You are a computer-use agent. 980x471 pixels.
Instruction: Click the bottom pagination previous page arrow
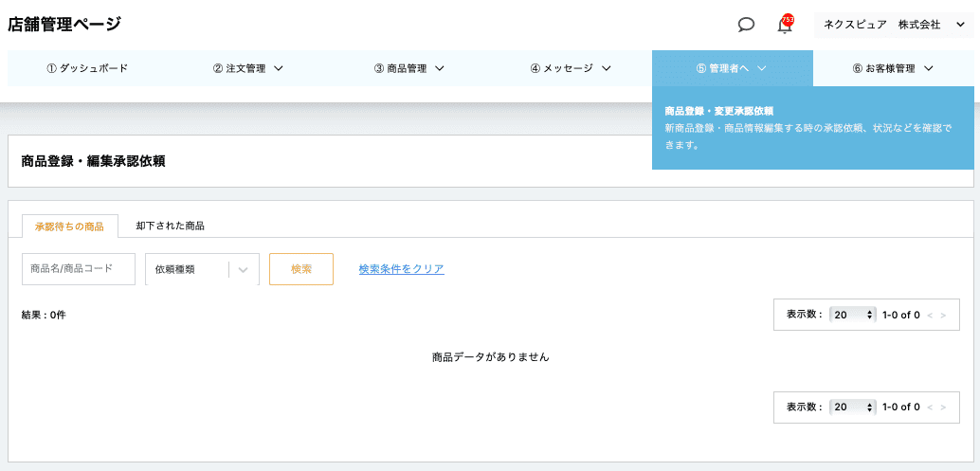(x=930, y=407)
